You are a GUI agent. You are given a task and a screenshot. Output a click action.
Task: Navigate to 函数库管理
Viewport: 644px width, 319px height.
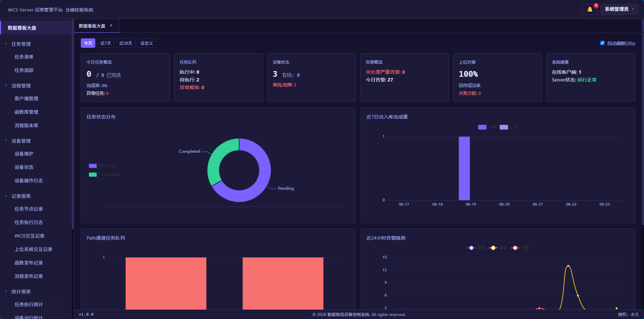click(x=26, y=112)
